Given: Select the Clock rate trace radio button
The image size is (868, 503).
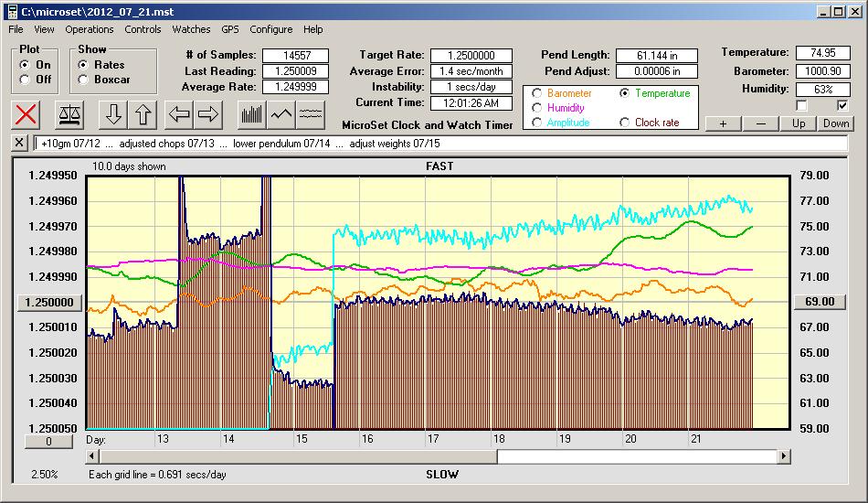Looking at the screenshot, I should (x=624, y=123).
